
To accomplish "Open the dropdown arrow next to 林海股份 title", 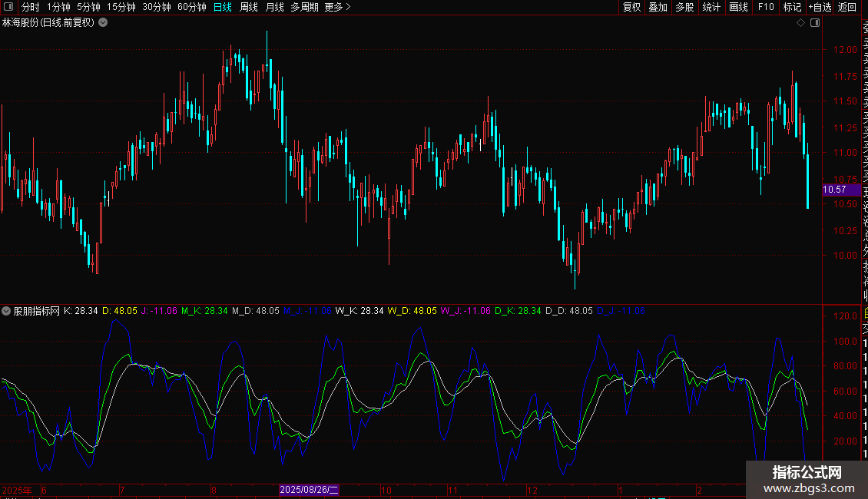I will pos(104,23).
